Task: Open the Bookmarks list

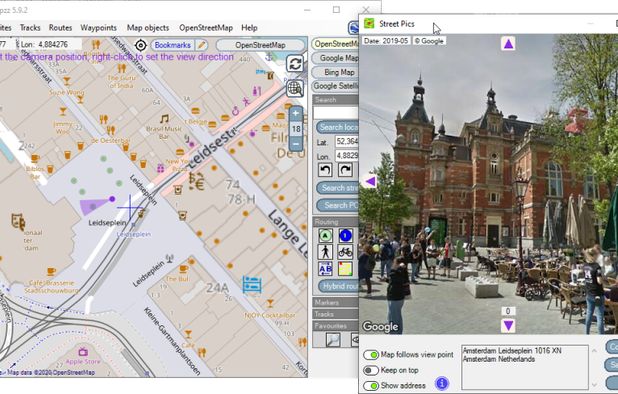Action: pos(173,45)
